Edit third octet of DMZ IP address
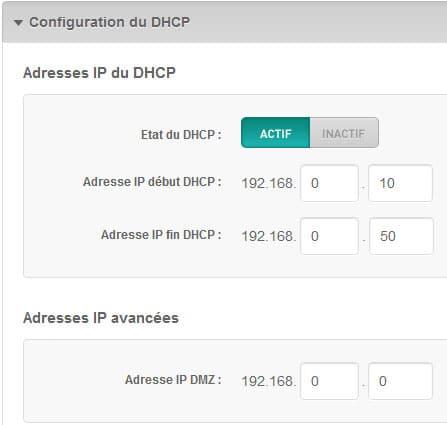Viewport: 447px width, 425px height. tap(329, 381)
